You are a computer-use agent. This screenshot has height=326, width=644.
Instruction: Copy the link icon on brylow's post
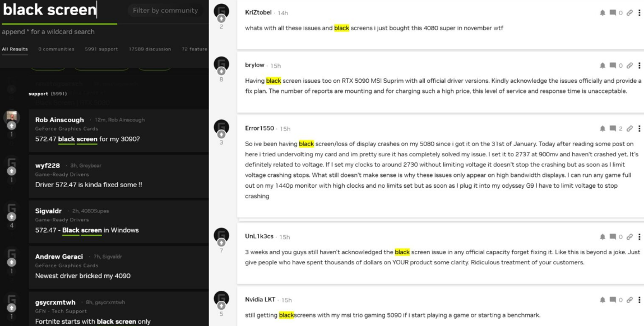tap(629, 66)
